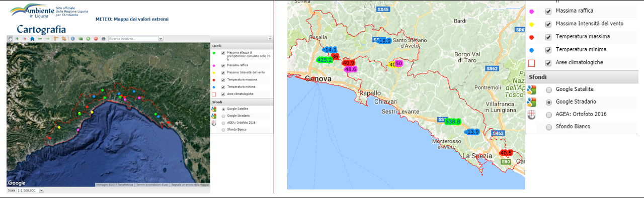The height and width of the screenshot is (198, 644).
Task: Click the green 425.2 precipitation marker
Action: [x=324, y=60]
